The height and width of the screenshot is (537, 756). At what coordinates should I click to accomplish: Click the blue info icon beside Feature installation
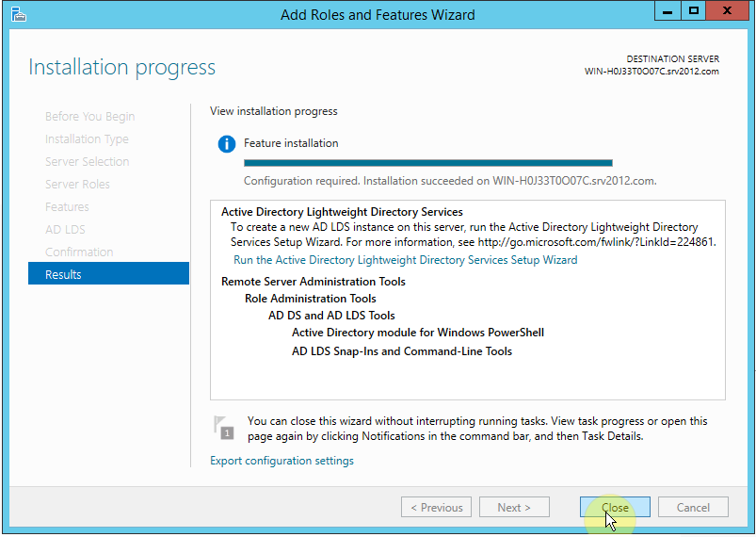[226, 144]
